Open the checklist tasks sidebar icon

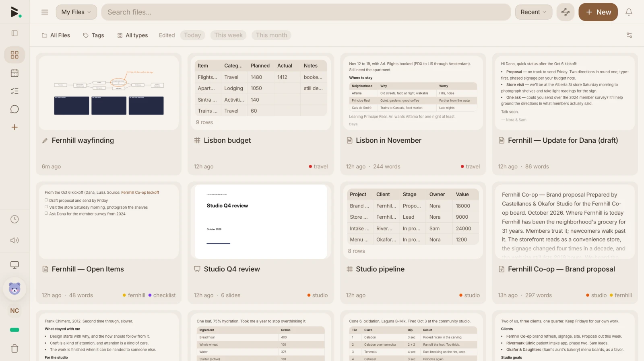(x=14, y=91)
